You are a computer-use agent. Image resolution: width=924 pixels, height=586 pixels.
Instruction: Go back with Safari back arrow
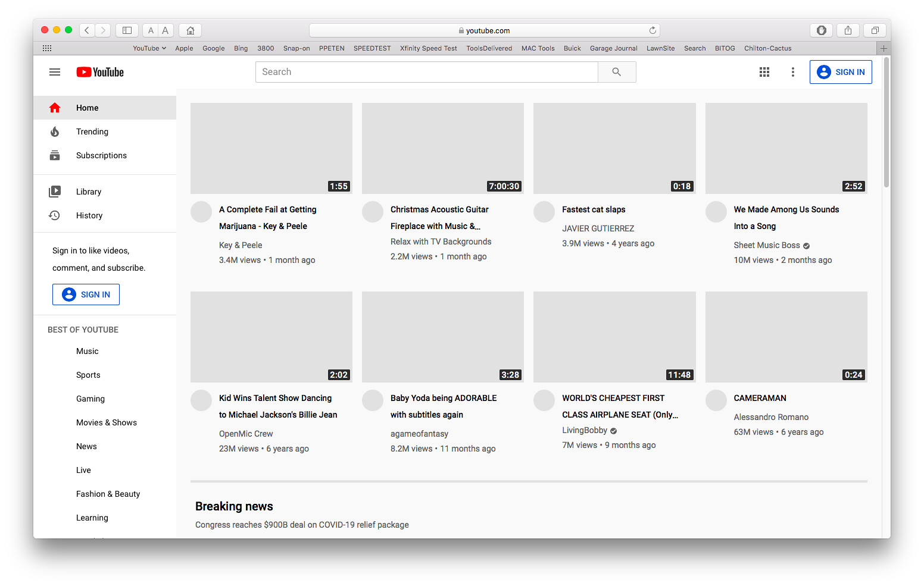[x=87, y=30]
